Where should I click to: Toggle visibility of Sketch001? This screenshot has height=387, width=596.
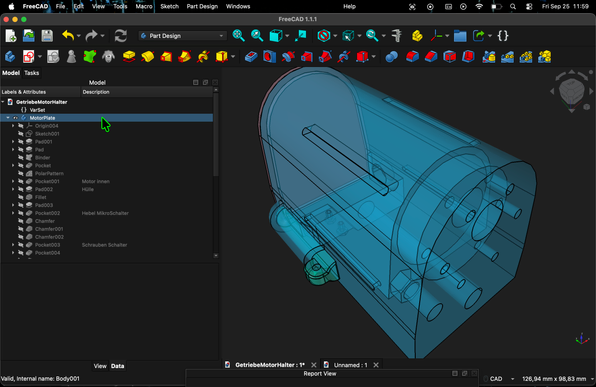[x=21, y=134]
